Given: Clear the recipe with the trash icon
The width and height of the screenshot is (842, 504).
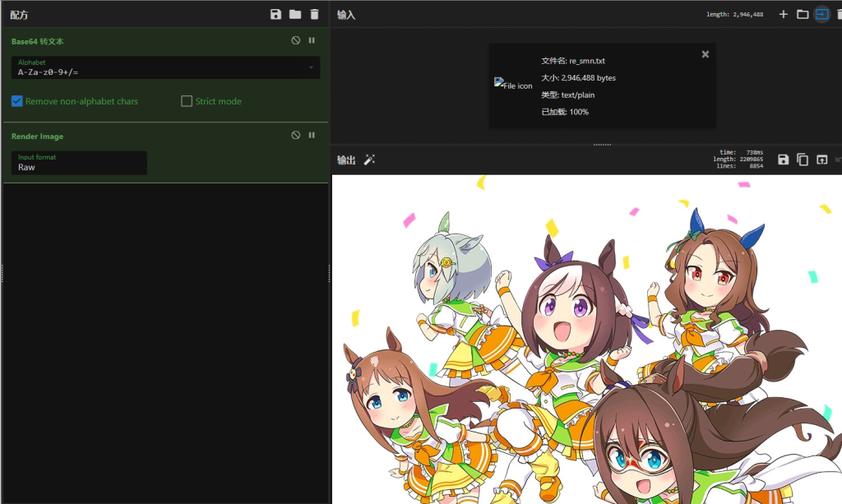Looking at the screenshot, I should click(x=314, y=15).
